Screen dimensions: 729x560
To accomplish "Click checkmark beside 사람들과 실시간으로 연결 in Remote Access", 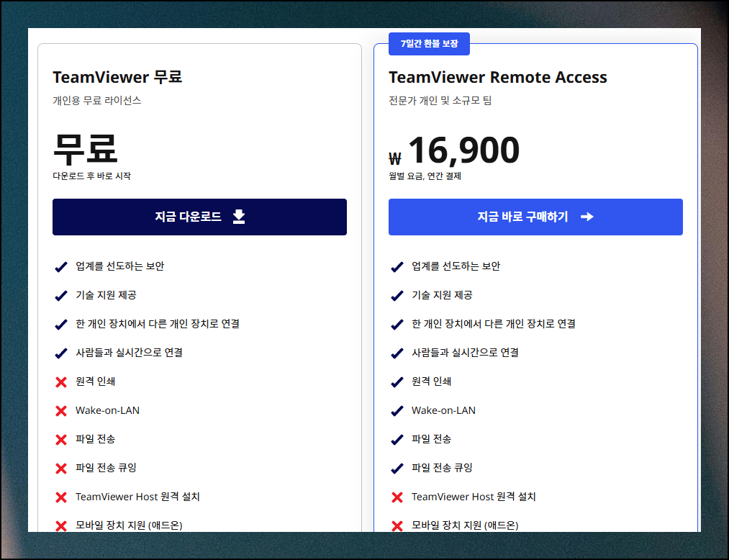I will pyautogui.click(x=397, y=353).
